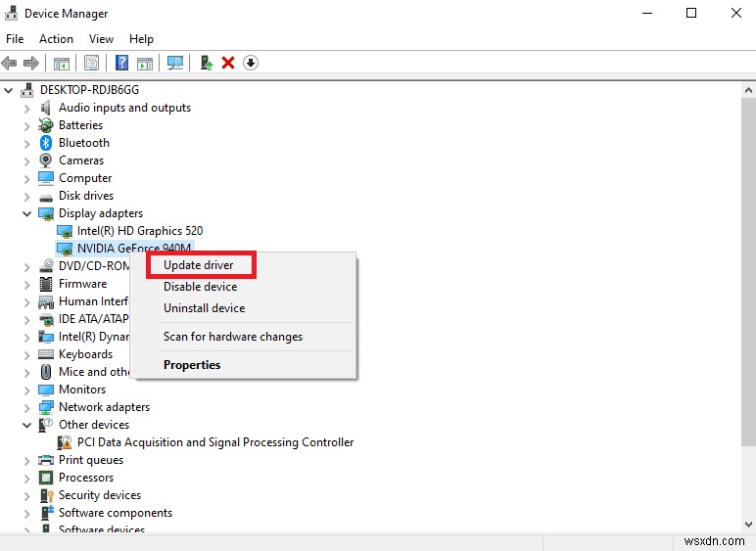Click the round down-arrow toolbar icon
Viewport: 756px width, 551px height.
point(251,63)
